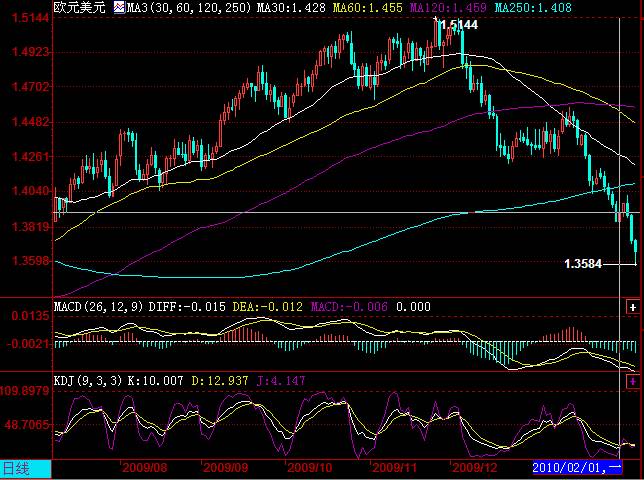644x480 pixels.
Task: Click the 1.4040 price axis label
Action: pyautogui.click(x=30, y=191)
